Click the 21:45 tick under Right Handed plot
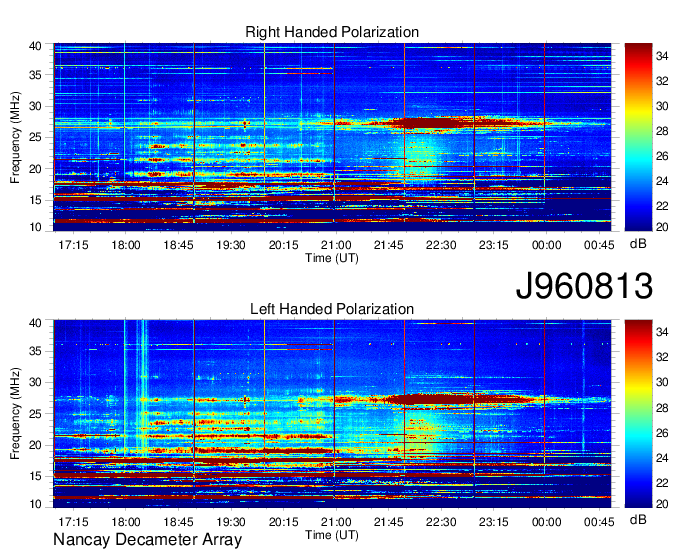This screenshot has width=680, height=552. click(x=389, y=245)
